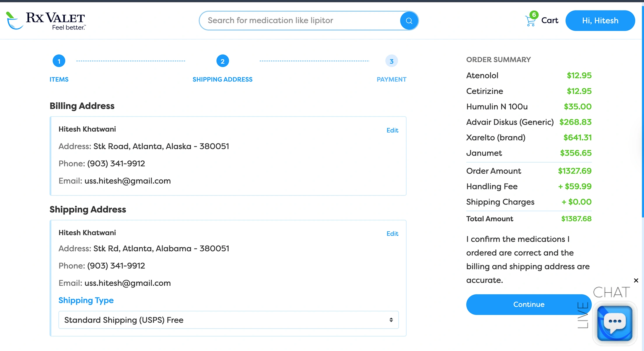The image size is (644, 351).
Task: Select the ITEMS step label
Action: tap(59, 79)
